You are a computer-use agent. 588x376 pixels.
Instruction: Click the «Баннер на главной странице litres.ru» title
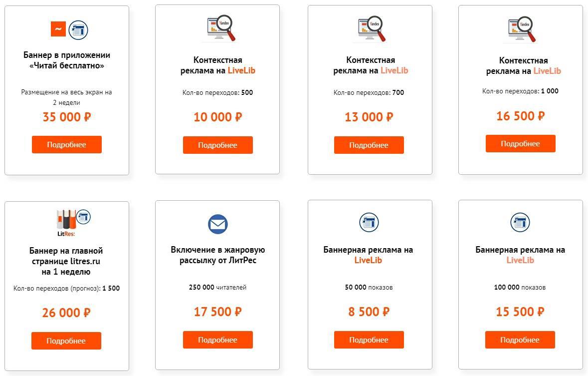click(66, 261)
